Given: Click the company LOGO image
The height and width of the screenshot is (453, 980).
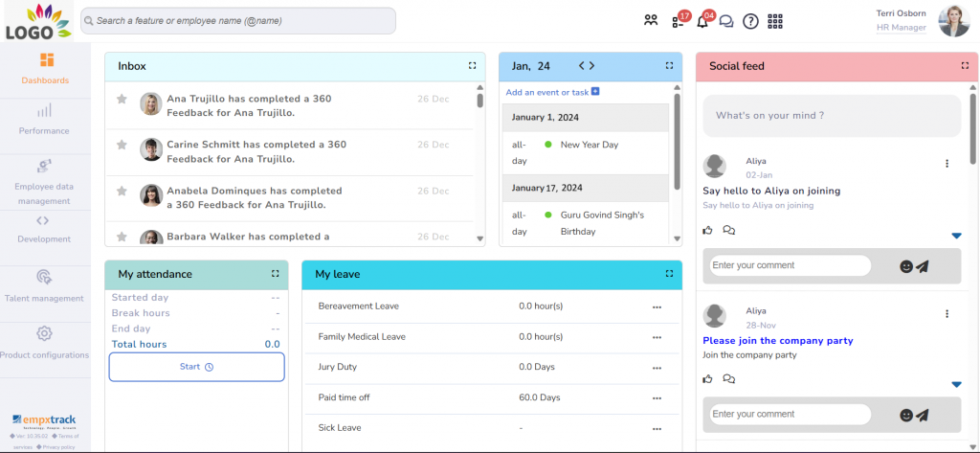Looking at the screenshot, I should point(37,22).
